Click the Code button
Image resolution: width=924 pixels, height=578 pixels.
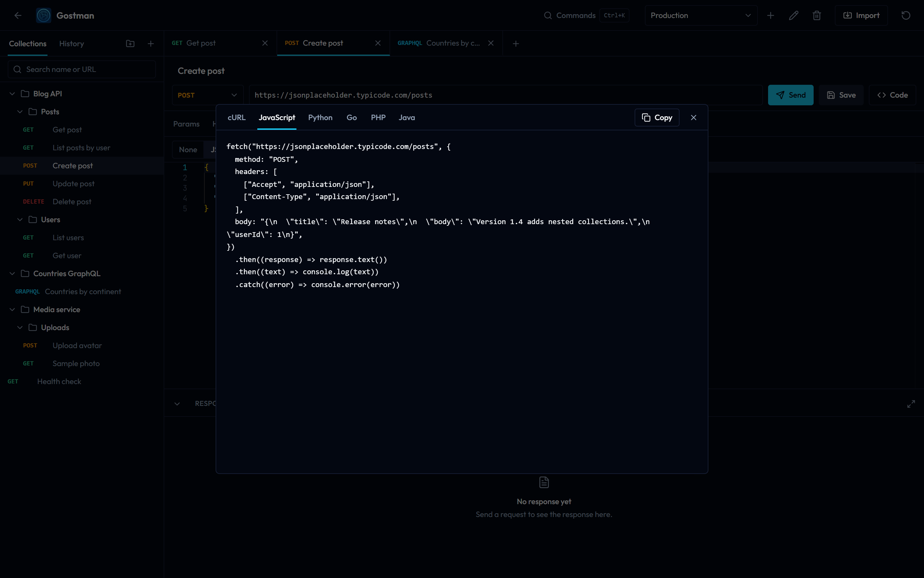(892, 95)
